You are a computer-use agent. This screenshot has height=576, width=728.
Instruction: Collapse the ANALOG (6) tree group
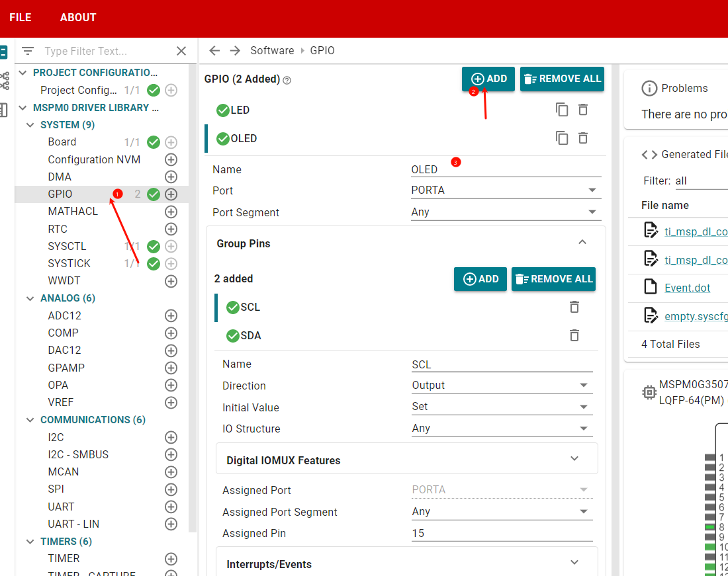30,298
